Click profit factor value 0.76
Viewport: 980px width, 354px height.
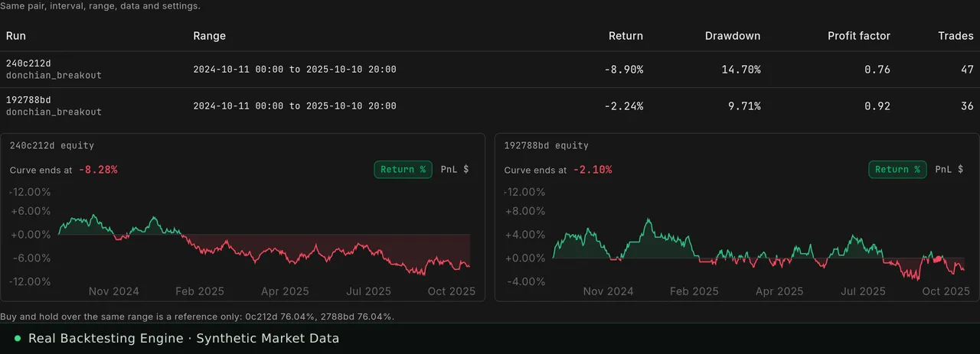click(877, 70)
